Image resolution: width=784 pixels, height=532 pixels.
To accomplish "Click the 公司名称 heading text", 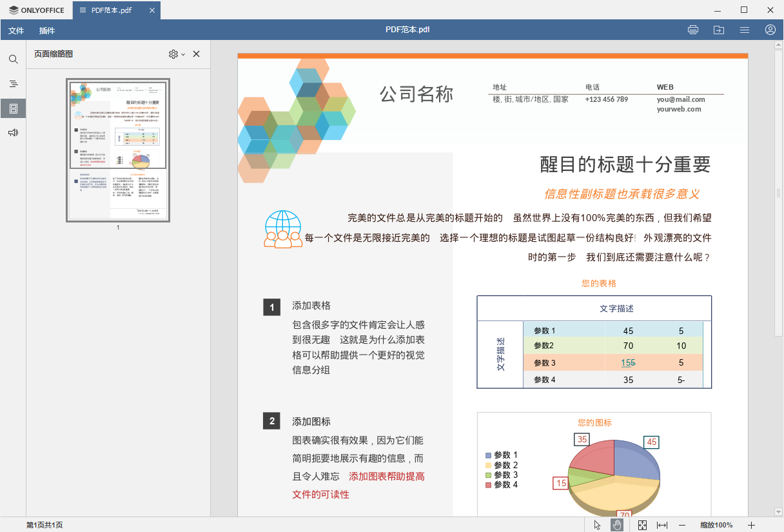I will (x=416, y=94).
